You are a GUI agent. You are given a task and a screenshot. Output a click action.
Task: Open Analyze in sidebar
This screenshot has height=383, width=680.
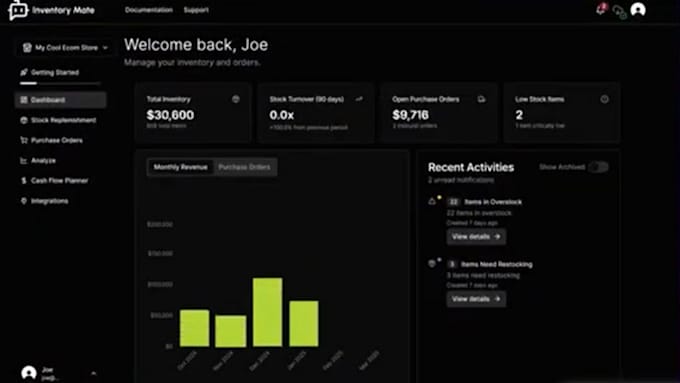coord(43,160)
